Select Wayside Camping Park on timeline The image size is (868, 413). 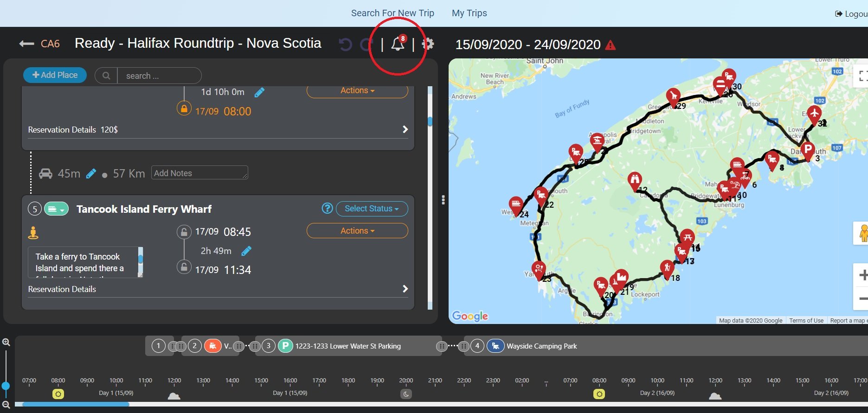point(542,346)
